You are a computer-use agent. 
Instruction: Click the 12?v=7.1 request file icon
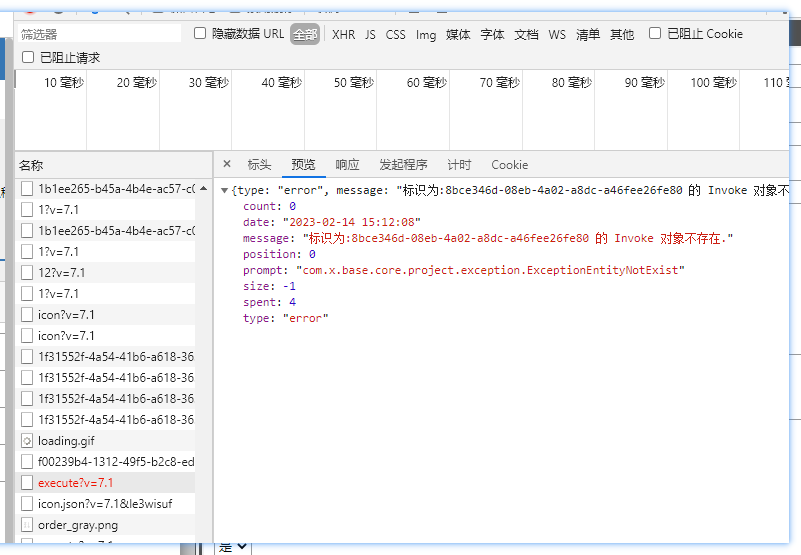pos(27,273)
